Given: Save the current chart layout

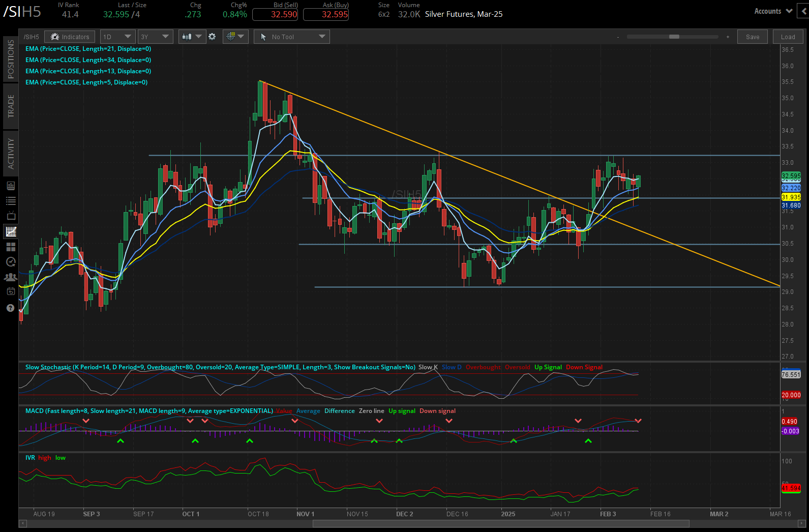Looking at the screenshot, I should pyautogui.click(x=753, y=37).
